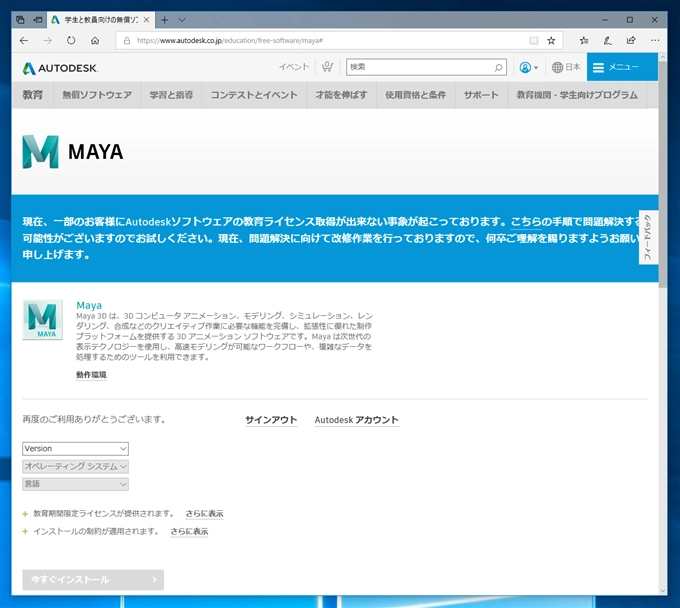Viewport: 680px width, 608px height.
Task: Click the set tabs aside icon
Action: coord(38,20)
